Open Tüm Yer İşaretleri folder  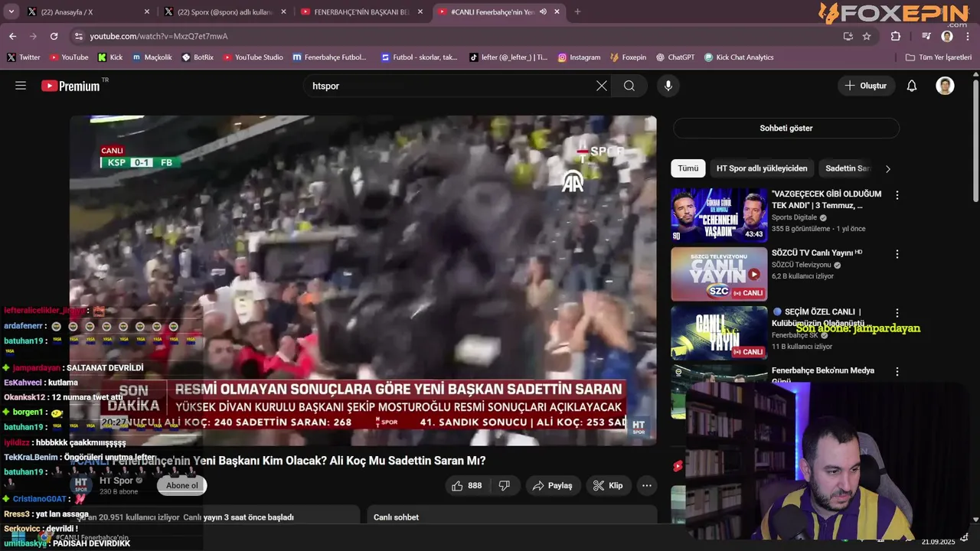pyautogui.click(x=938, y=57)
